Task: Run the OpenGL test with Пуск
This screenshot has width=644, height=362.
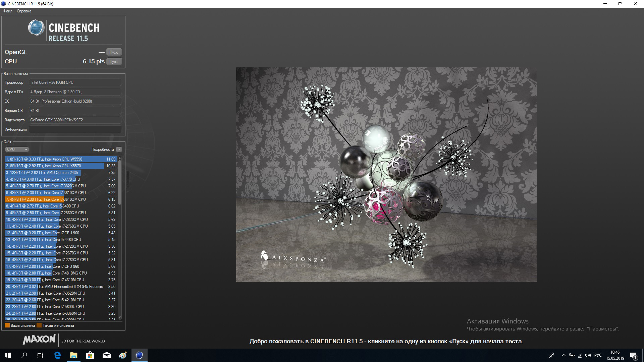Action: 114,52
